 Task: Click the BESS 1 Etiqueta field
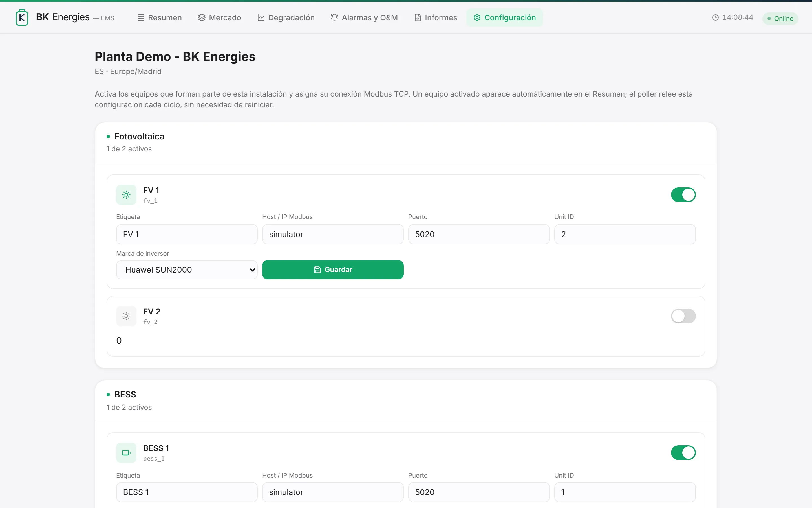click(187, 492)
